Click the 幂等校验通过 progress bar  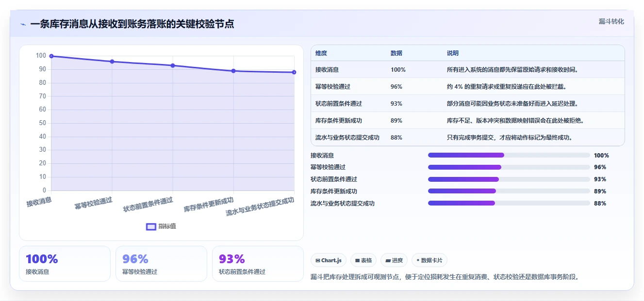tap(509, 167)
